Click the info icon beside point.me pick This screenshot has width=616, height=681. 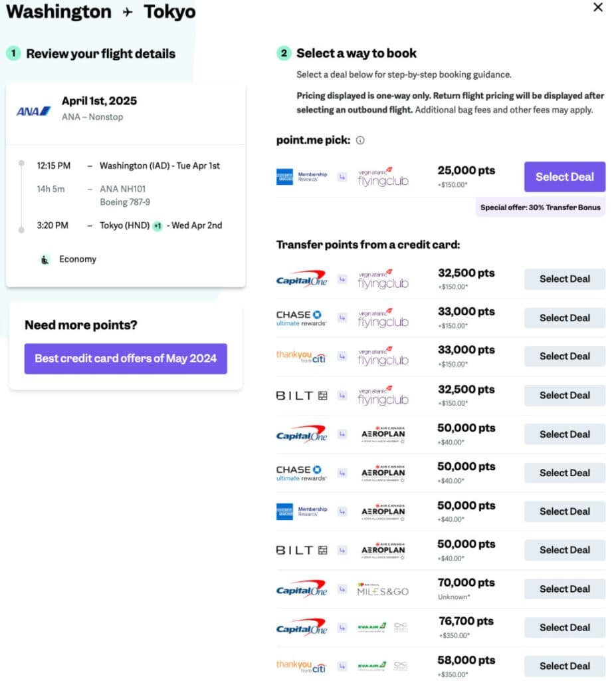coord(360,140)
